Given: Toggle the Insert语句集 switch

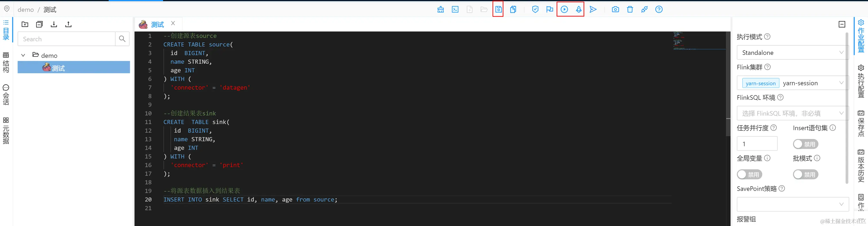Looking at the screenshot, I should click(805, 144).
